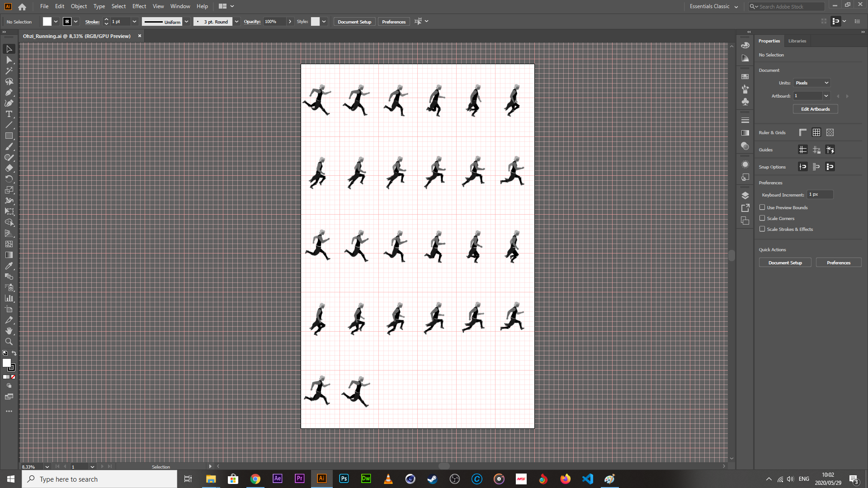Viewport: 868px width, 488px height.
Task: Select the Type tool
Action: pos(9,114)
